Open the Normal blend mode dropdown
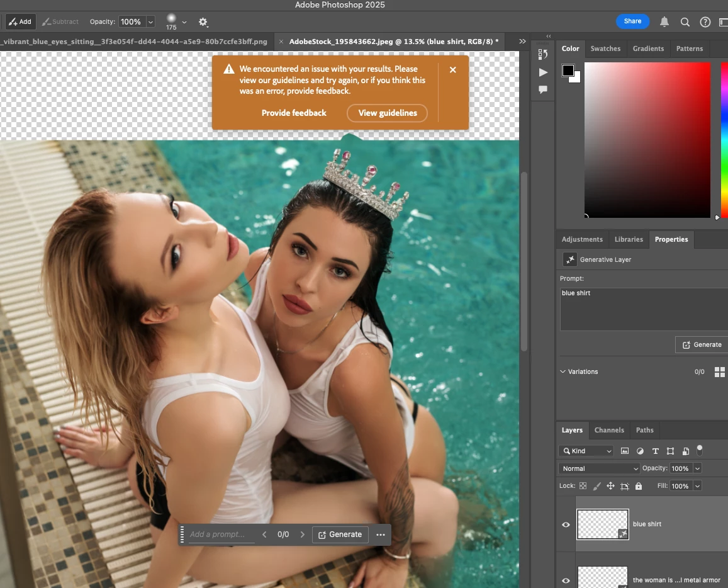Viewport: 728px width, 588px height. (600, 468)
